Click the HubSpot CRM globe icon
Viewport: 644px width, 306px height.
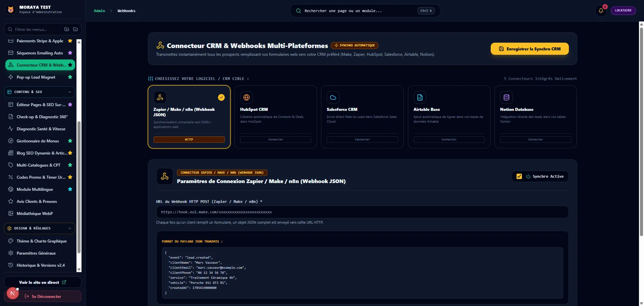[247, 97]
